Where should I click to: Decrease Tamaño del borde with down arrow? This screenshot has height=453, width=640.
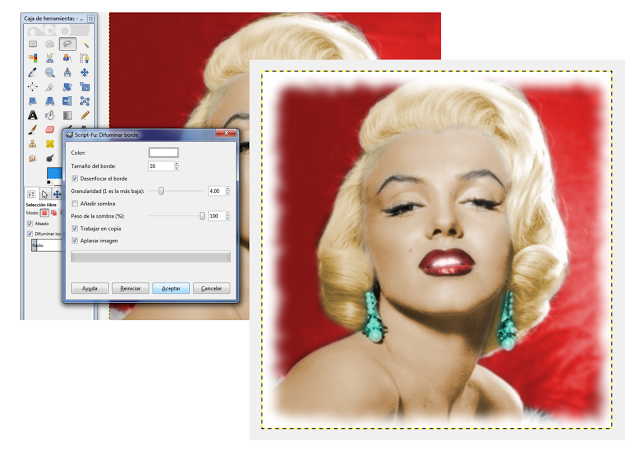coord(176,168)
